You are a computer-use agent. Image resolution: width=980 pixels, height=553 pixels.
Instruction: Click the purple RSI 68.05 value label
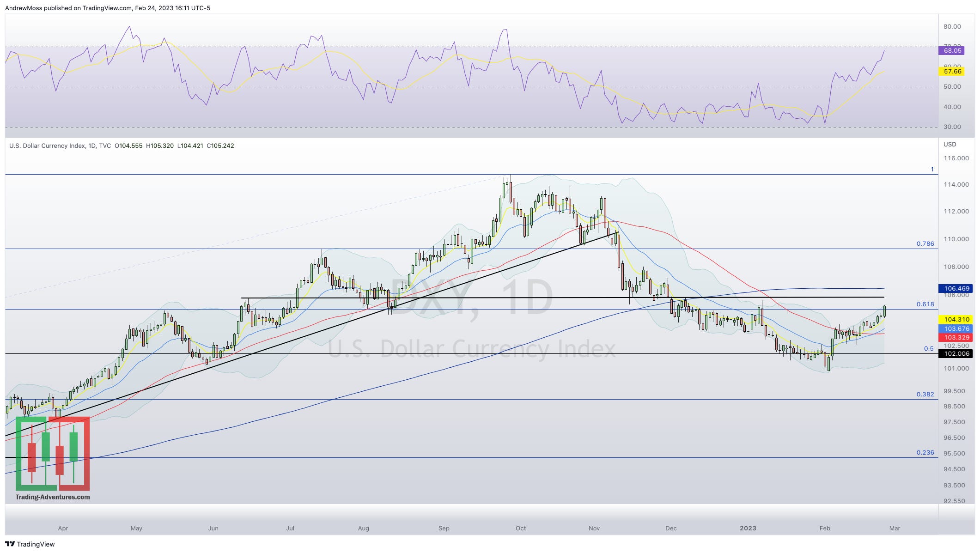point(952,51)
